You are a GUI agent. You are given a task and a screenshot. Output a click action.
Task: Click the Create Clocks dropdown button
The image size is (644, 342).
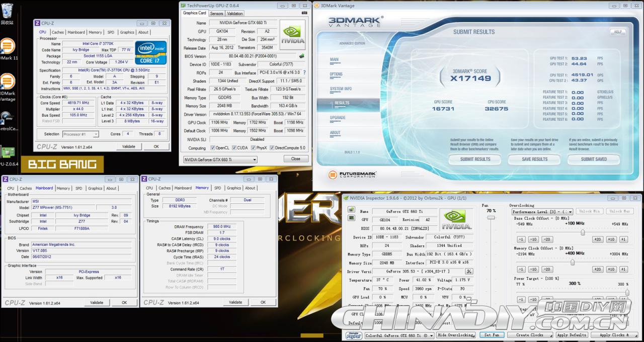click(530, 335)
